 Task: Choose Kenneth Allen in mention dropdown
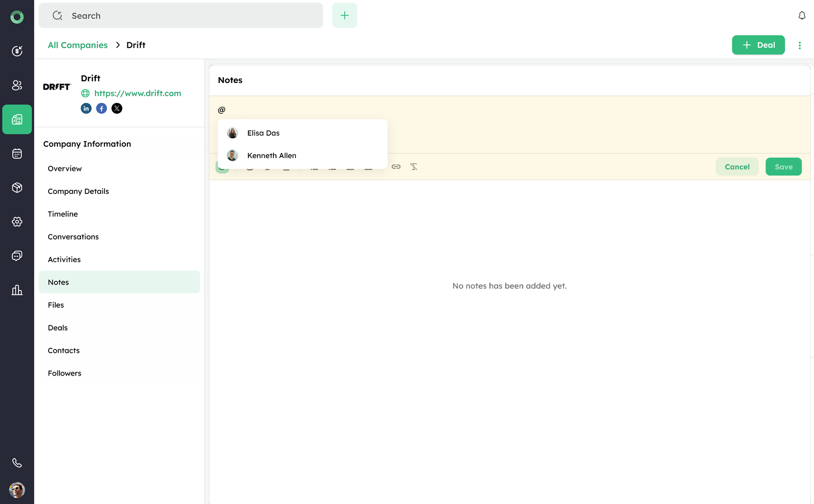(271, 156)
